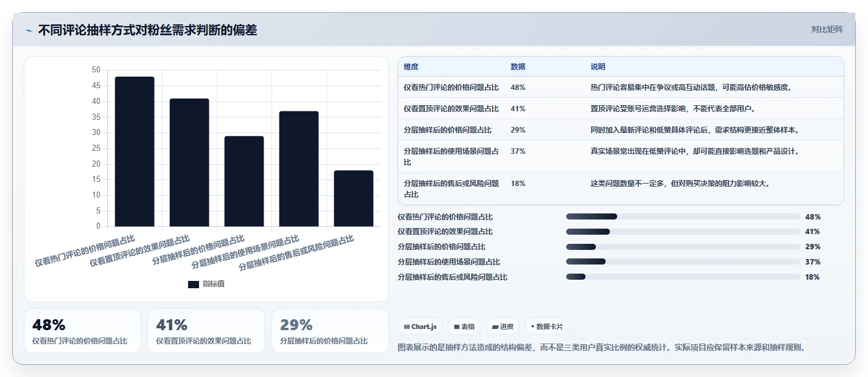Image resolution: width=868 pixels, height=377 pixels.
Task: Click the title 不同评论抽样方式对粉丝需求判断的偏差
Action: (x=148, y=30)
